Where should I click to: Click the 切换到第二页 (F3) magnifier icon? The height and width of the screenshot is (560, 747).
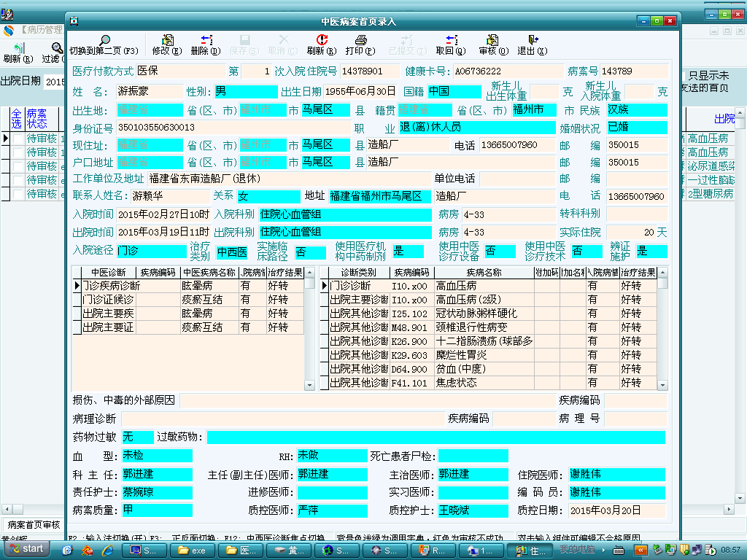pyautogui.click(x=104, y=39)
